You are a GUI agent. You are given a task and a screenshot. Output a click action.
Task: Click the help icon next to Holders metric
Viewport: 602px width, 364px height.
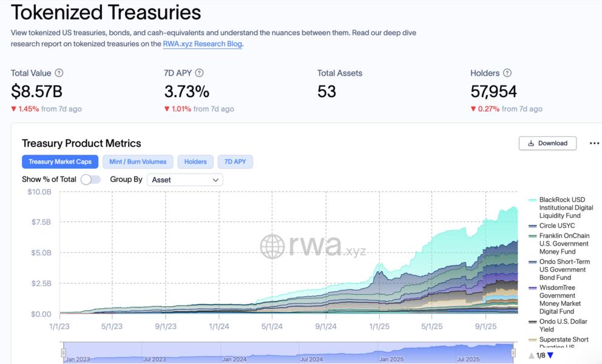click(507, 73)
